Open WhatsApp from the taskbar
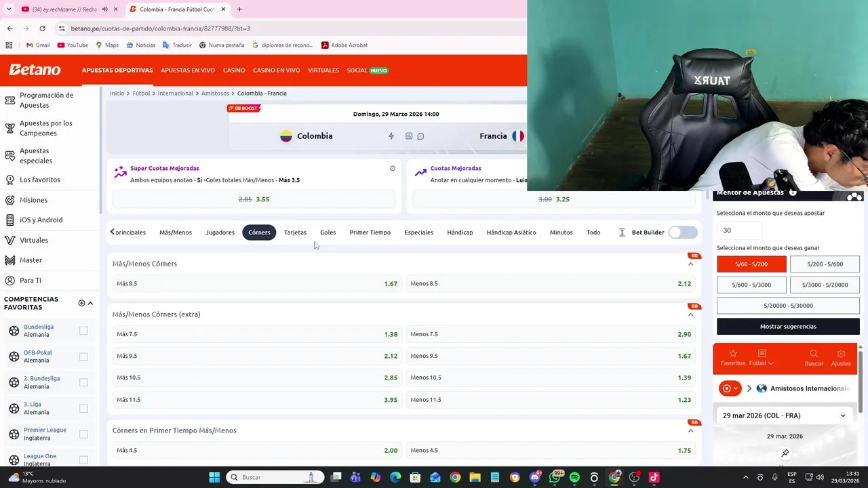 tap(555, 477)
